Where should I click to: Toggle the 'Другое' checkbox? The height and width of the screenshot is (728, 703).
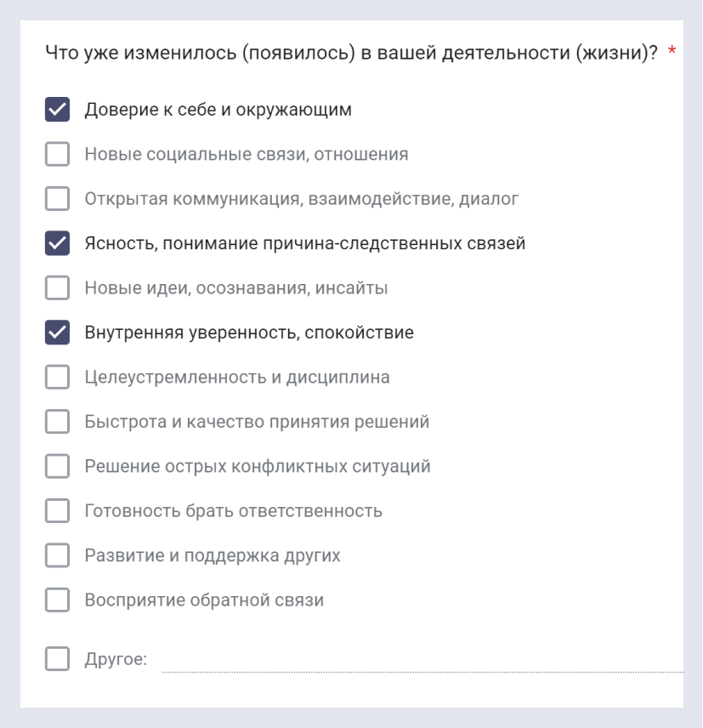tap(57, 659)
